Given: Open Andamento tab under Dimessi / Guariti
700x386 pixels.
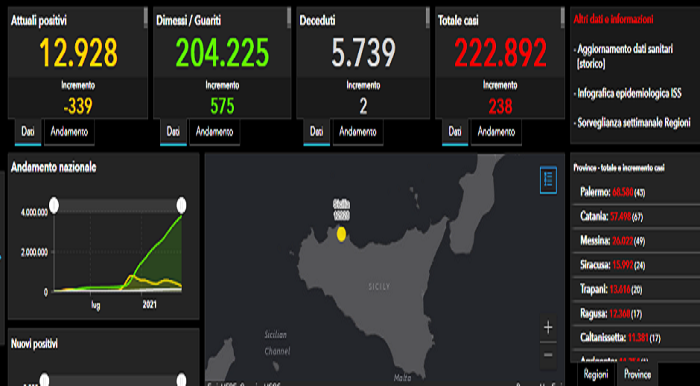Looking at the screenshot, I should [214, 132].
